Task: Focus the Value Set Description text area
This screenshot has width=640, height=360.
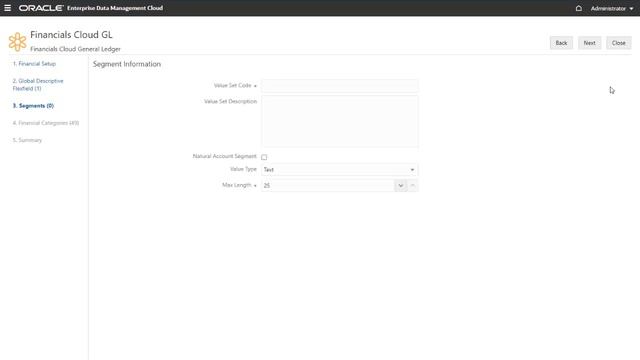Action: tap(340, 121)
